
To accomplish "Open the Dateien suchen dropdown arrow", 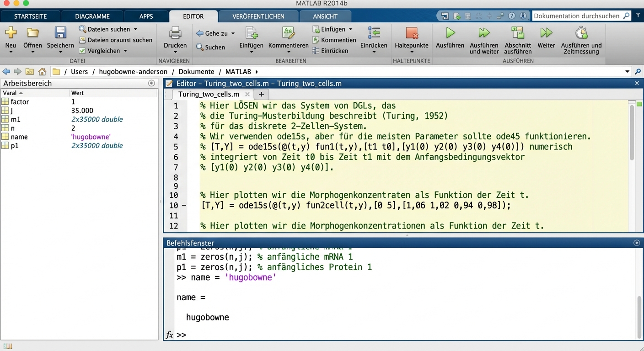I will [135, 29].
